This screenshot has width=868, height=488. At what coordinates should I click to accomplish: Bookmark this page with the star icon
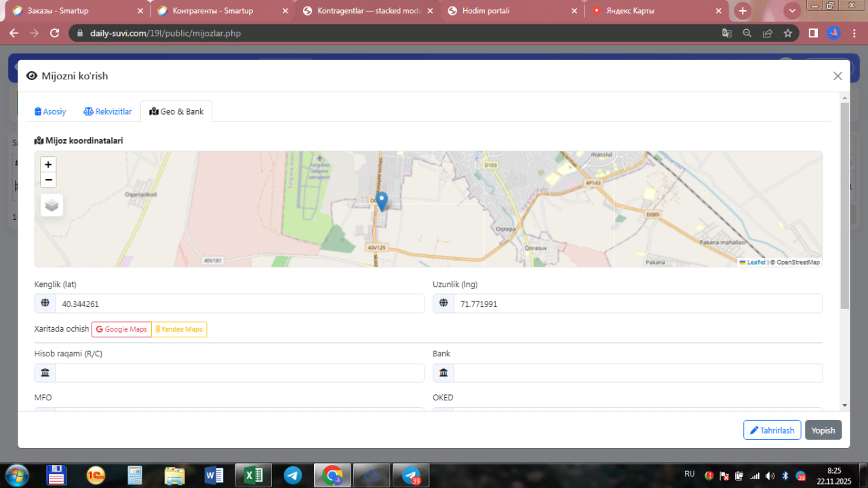(787, 33)
